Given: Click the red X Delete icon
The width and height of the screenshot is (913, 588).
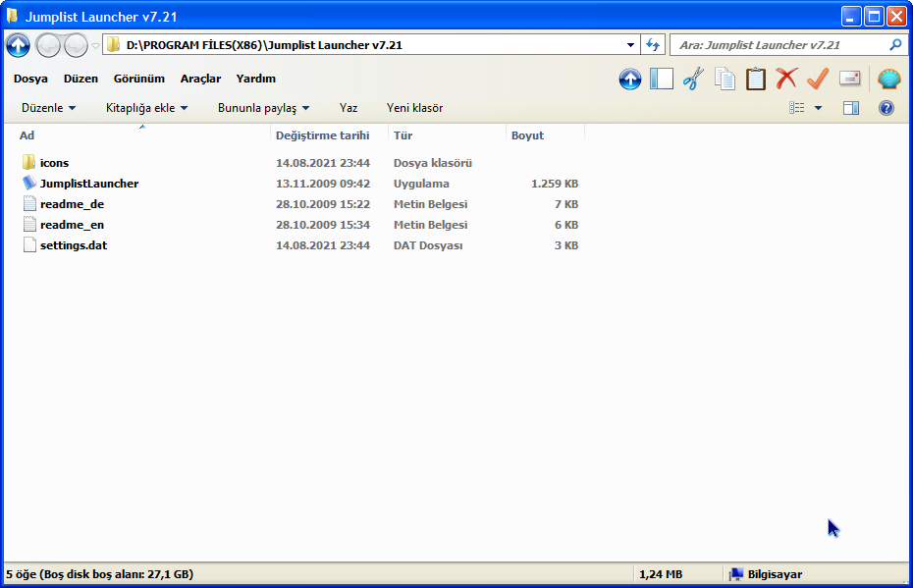Looking at the screenshot, I should (x=786, y=78).
